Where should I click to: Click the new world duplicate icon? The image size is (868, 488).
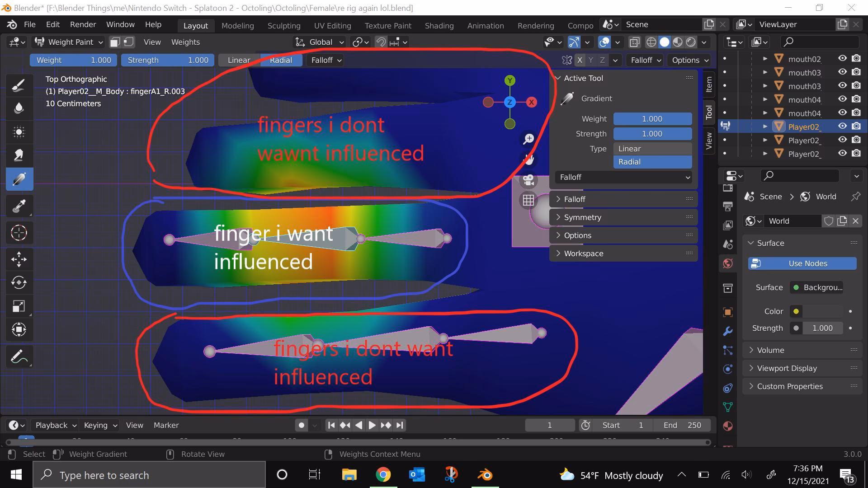pos(842,221)
